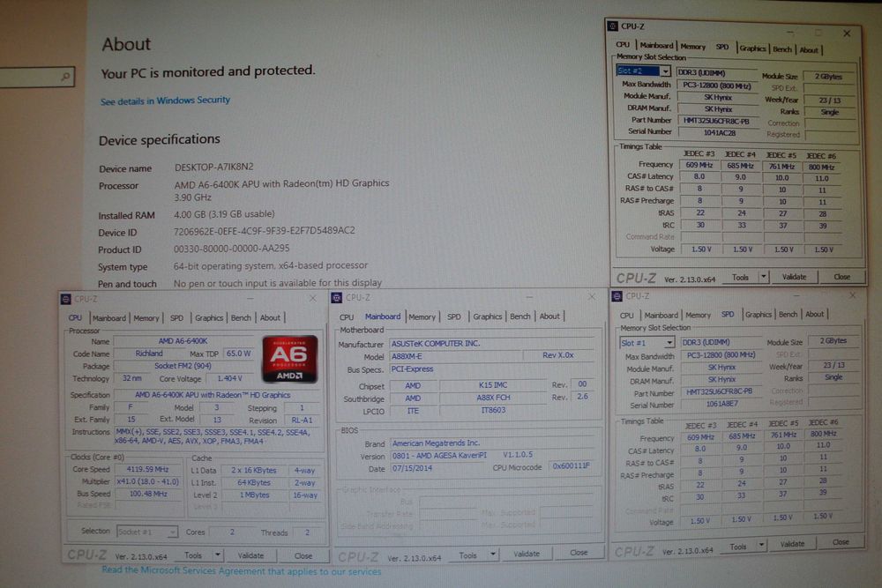Click the Close button in the Slot #1 window

point(841,542)
